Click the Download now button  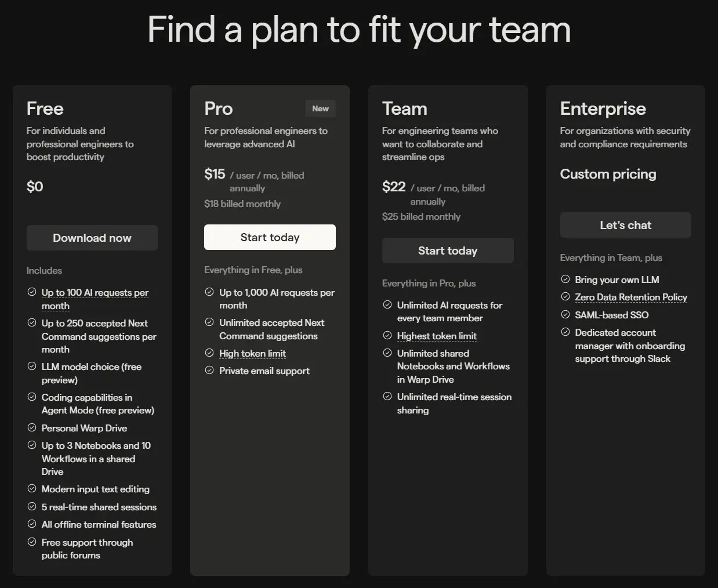point(92,238)
